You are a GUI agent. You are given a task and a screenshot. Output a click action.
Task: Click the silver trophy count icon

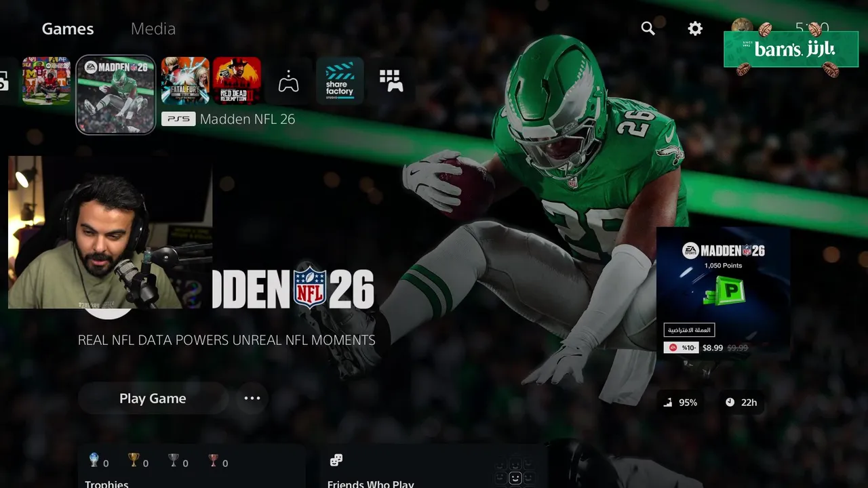click(174, 461)
